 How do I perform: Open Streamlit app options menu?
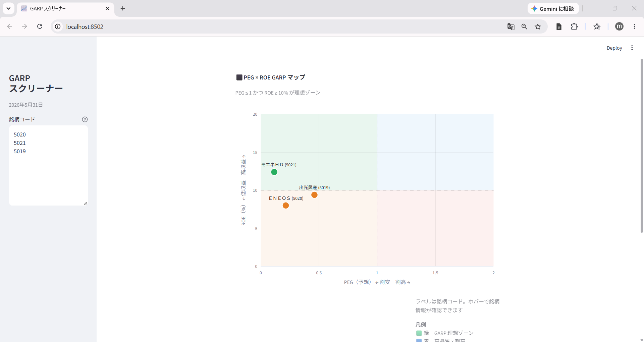(632, 48)
